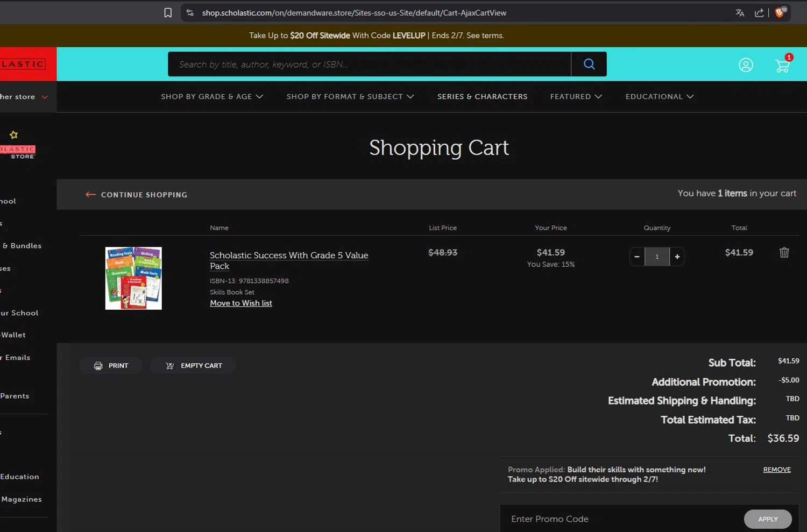Viewport: 807px width, 532px height.
Task: Click the search input box
Action: 369,64
